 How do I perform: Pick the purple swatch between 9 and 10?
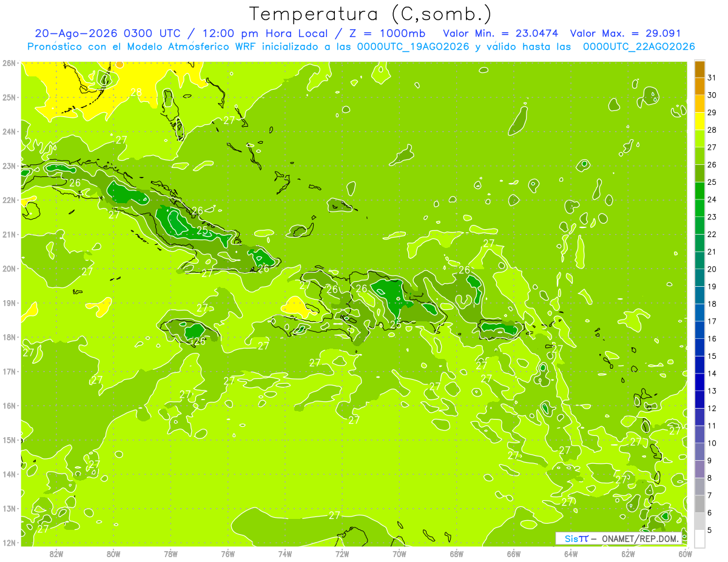tap(699, 451)
